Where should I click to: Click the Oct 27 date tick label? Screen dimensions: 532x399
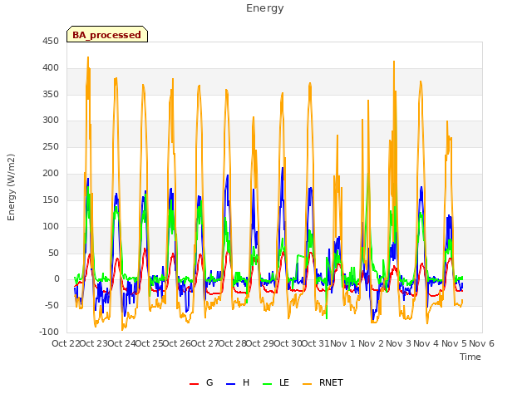(x=204, y=343)
